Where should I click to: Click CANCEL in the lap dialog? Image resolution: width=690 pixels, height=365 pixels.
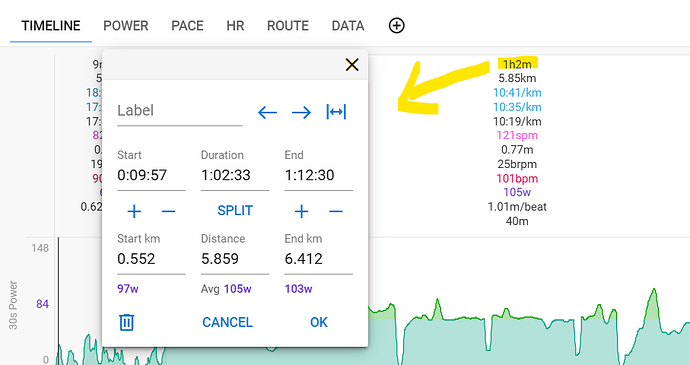tap(228, 322)
